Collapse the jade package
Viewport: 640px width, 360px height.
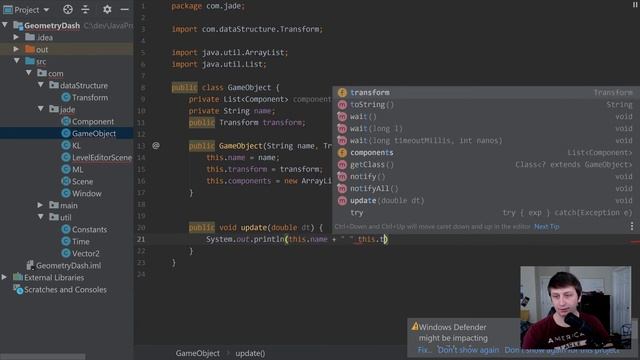click(x=41, y=109)
